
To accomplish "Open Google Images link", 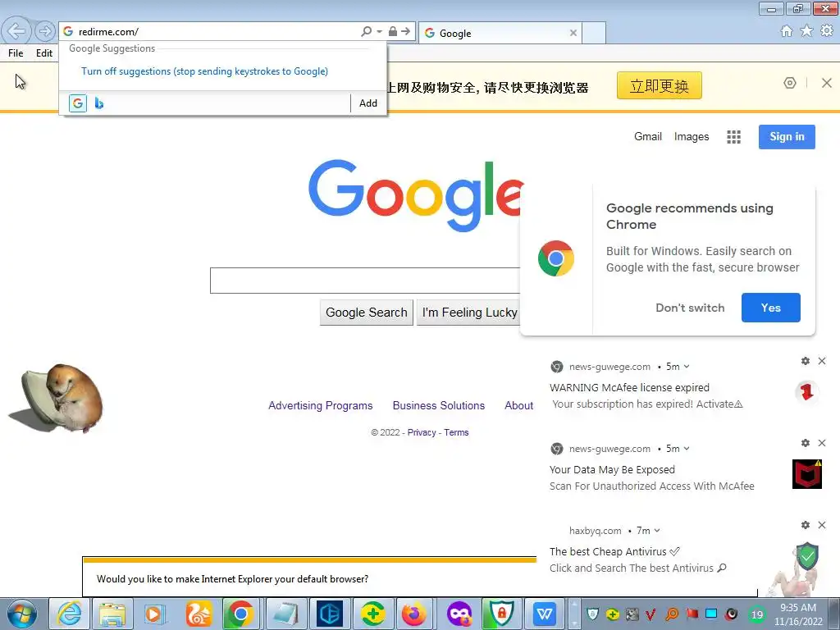I will pyautogui.click(x=691, y=137).
